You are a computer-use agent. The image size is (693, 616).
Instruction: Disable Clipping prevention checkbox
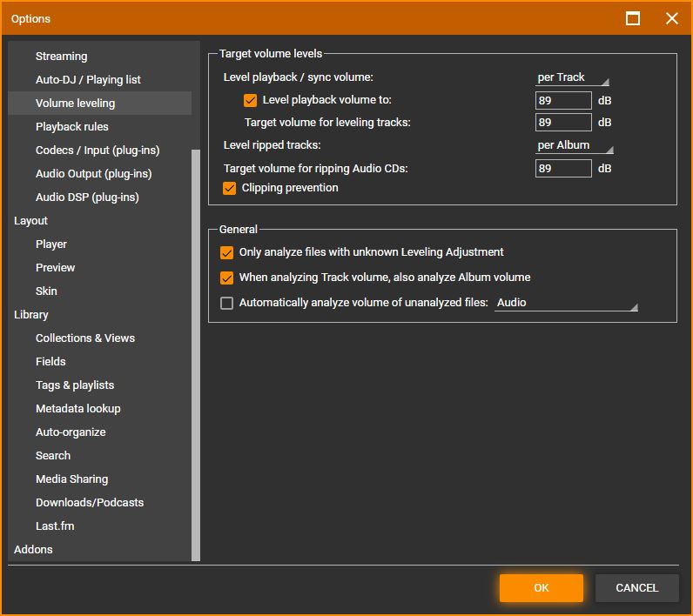[230, 188]
